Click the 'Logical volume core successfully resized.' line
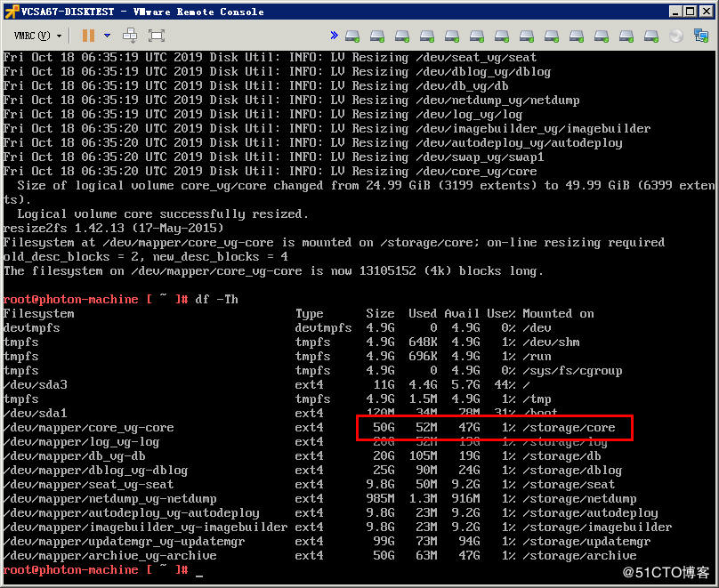 click(163, 214)
